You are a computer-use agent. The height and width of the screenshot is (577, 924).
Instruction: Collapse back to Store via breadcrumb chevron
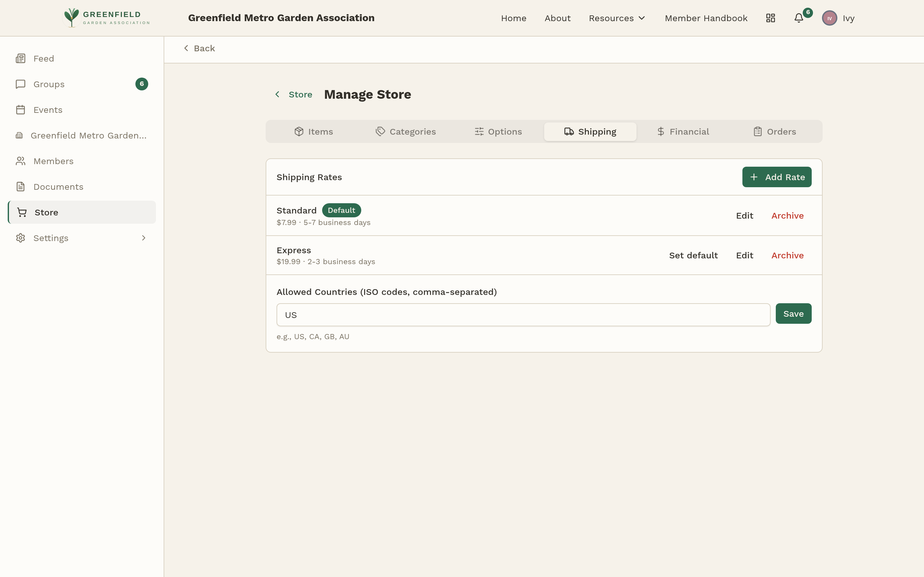[278, 94]
